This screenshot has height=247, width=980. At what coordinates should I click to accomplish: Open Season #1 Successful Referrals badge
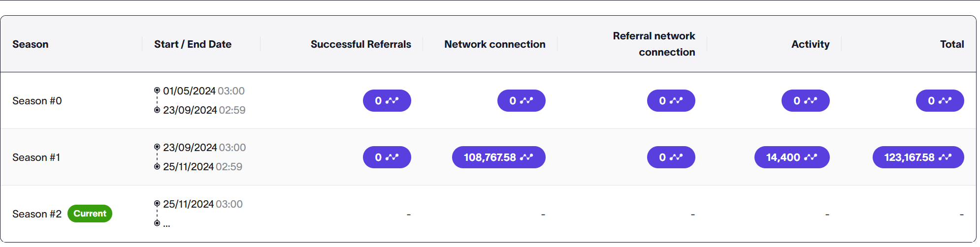(x=387, y=157)
